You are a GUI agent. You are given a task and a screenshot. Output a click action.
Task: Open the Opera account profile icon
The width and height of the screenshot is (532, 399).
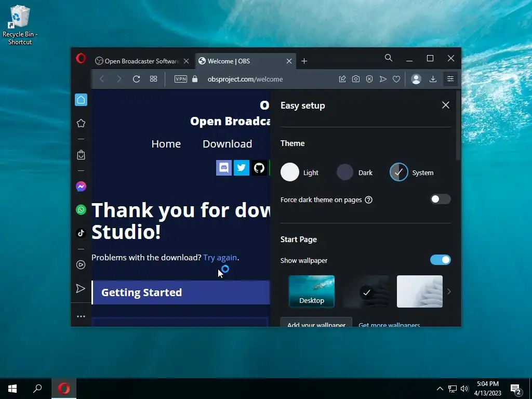(x=416, y=79)
